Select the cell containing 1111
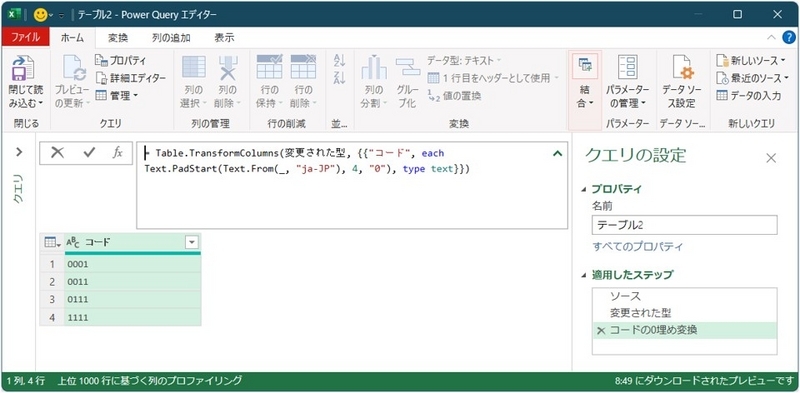Image resolution: width=800 pixels, height=393 pixels. click(x=133, y=317)
